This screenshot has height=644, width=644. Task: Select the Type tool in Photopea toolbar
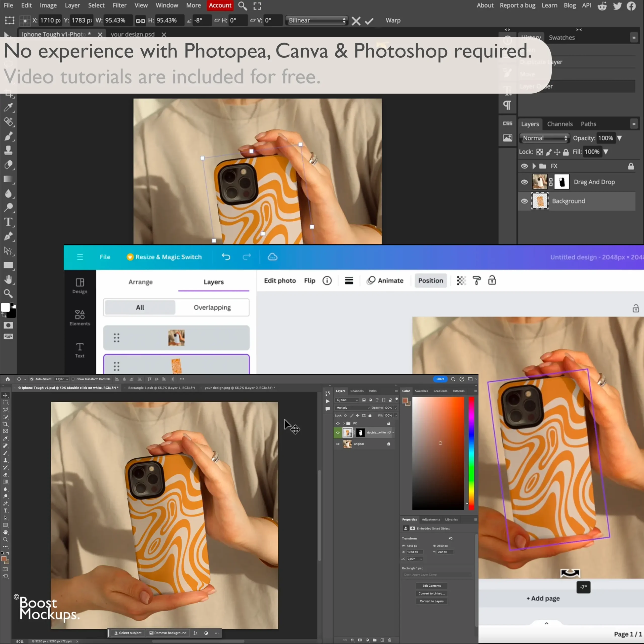click(x=8, y=222)
